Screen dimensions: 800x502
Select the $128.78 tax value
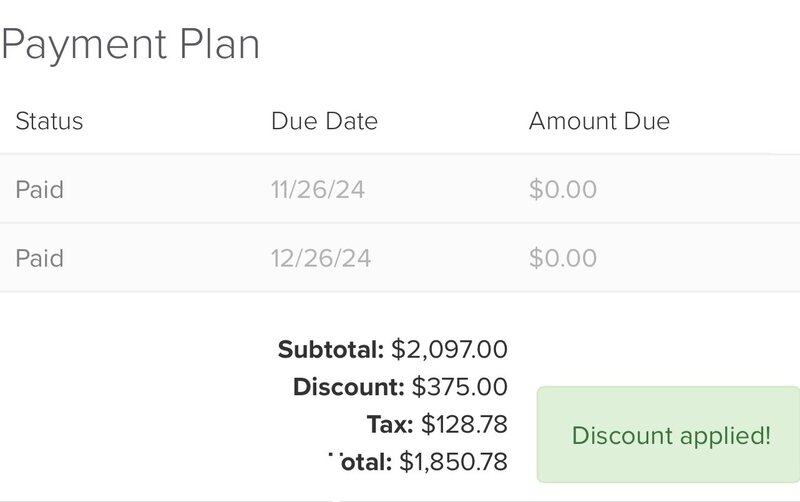click(464, 424)
